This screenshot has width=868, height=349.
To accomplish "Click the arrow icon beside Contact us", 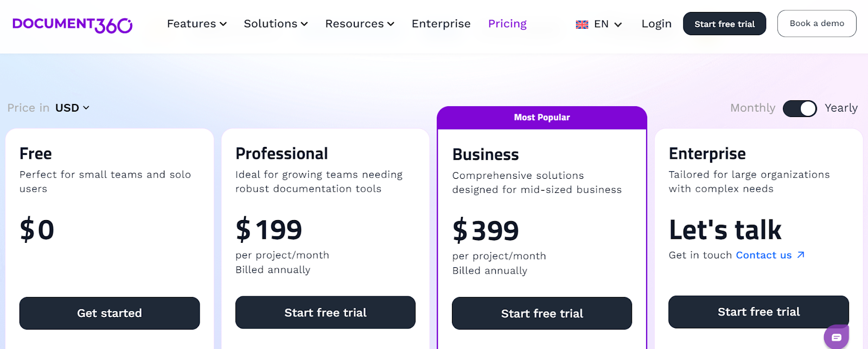I will [x=801, y=255].
